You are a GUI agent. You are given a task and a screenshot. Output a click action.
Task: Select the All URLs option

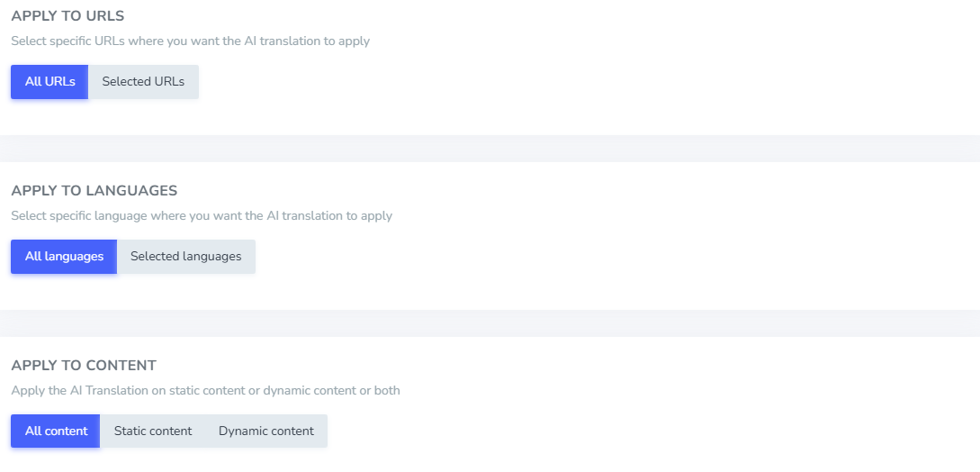tap(49, 81)
